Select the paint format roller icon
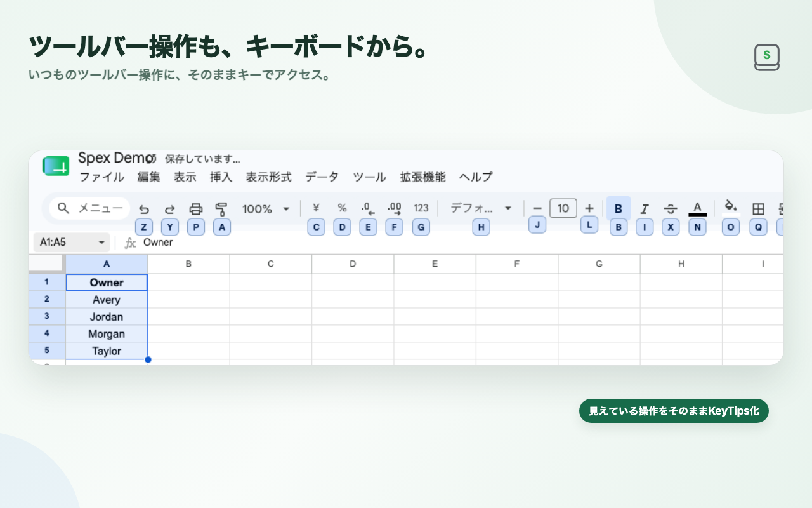This screenshot has width=812, height=508. [x=221, y=209]
